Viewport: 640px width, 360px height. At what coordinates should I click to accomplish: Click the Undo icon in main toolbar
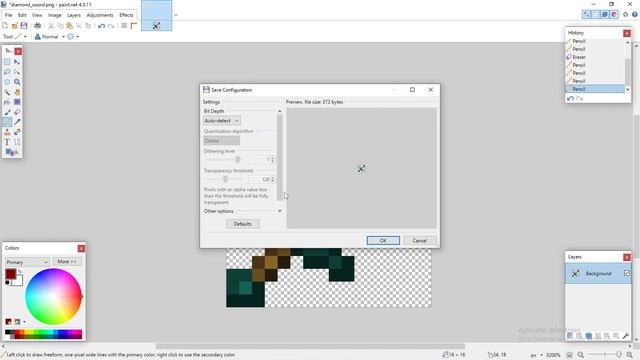(101, 26)
